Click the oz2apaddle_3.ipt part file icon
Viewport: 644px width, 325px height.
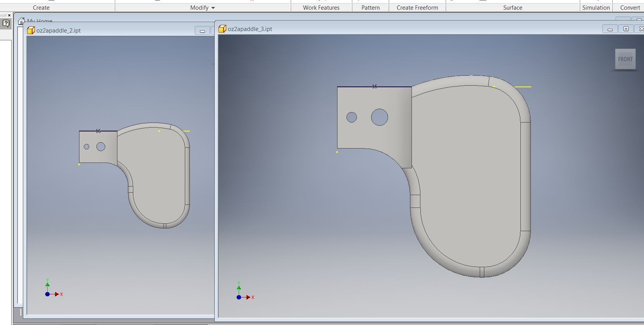222,29
